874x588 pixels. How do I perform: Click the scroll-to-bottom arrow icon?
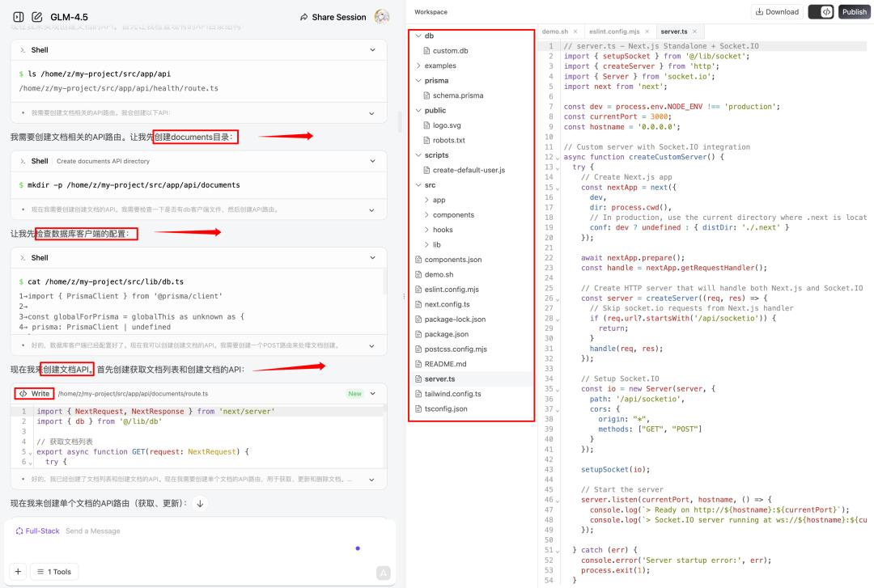tap(201, 503)
